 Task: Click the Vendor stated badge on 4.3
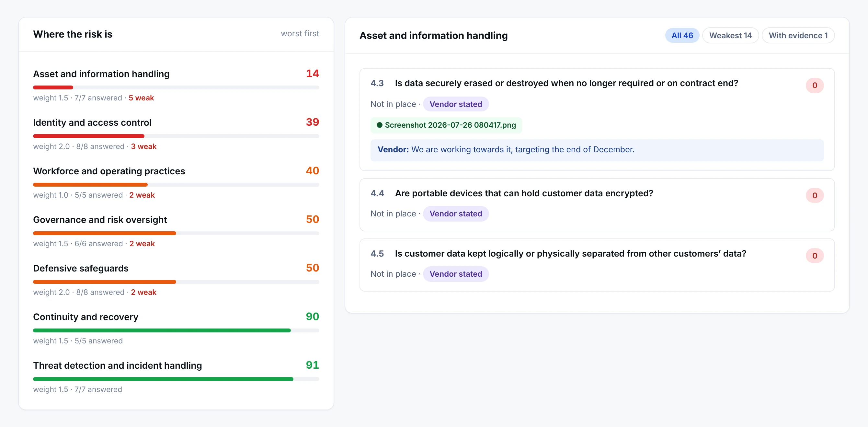[456, 104]
